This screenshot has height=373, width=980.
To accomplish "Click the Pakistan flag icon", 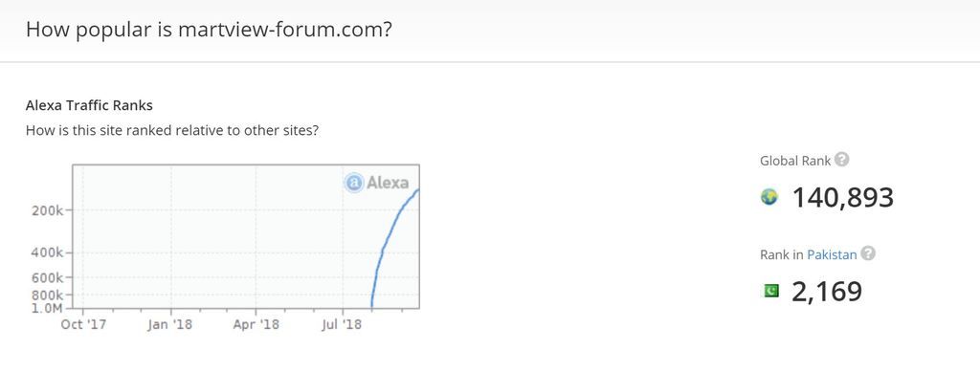I will 771,291.
